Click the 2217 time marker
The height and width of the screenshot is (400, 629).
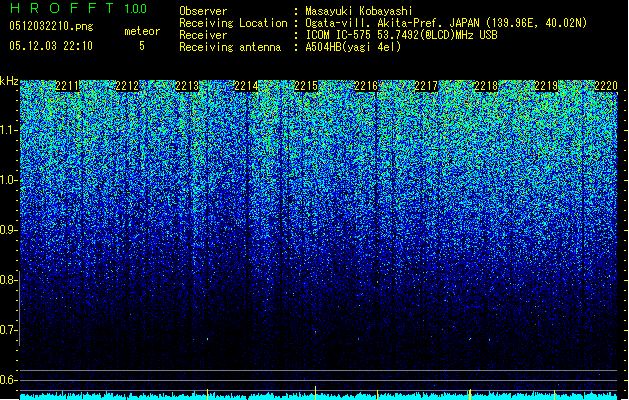[426, 86]
